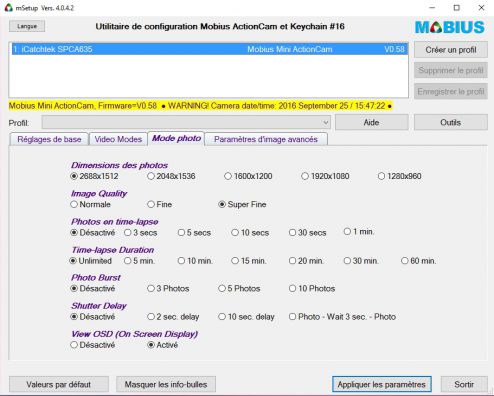Viewport: 494px width, 396px height.
Task: Open the Outils menu button
Action: tap(451, 123)
